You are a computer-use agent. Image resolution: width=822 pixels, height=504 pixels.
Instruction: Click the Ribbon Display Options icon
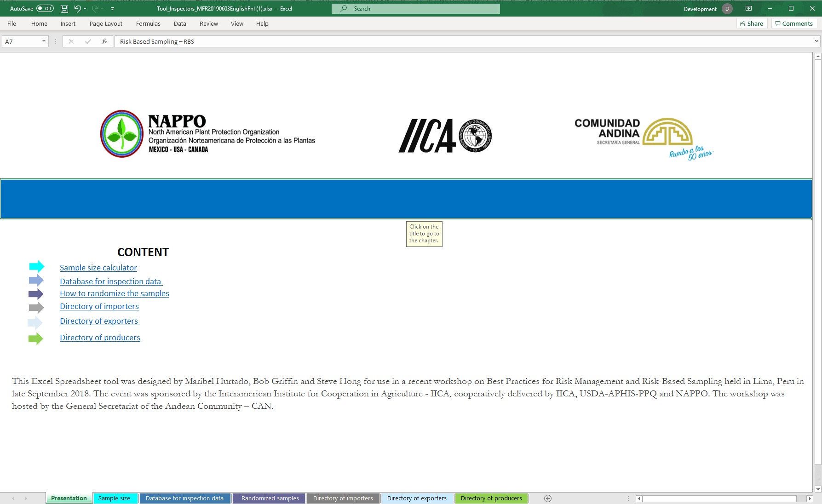748,9
